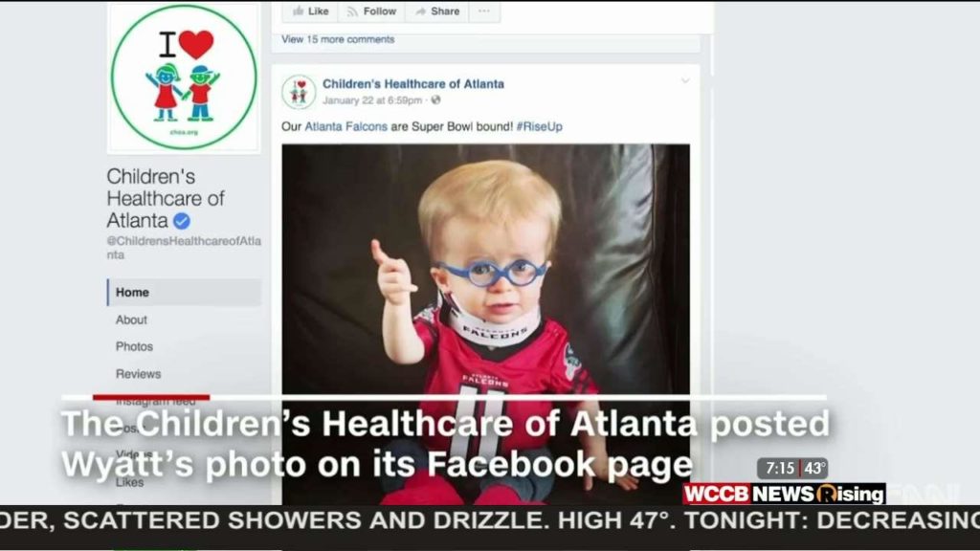Click Children's Healthcare of Atlanta post author name
Image resolution: width=980 pixels, height=551 pixels.
pyautogui.click(x=413, y=84)
